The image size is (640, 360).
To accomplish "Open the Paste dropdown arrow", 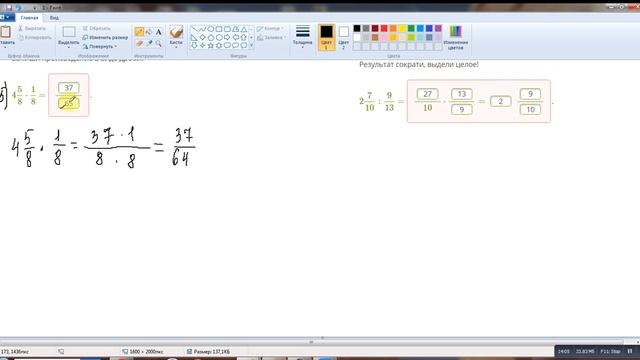I will [6, 46].
